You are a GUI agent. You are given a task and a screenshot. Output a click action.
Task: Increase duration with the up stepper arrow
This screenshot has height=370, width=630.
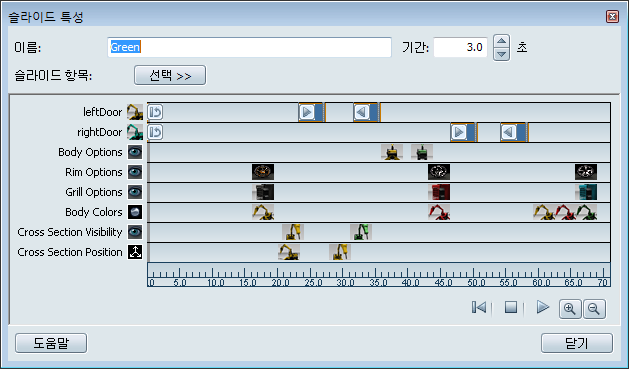pos(501,41)
